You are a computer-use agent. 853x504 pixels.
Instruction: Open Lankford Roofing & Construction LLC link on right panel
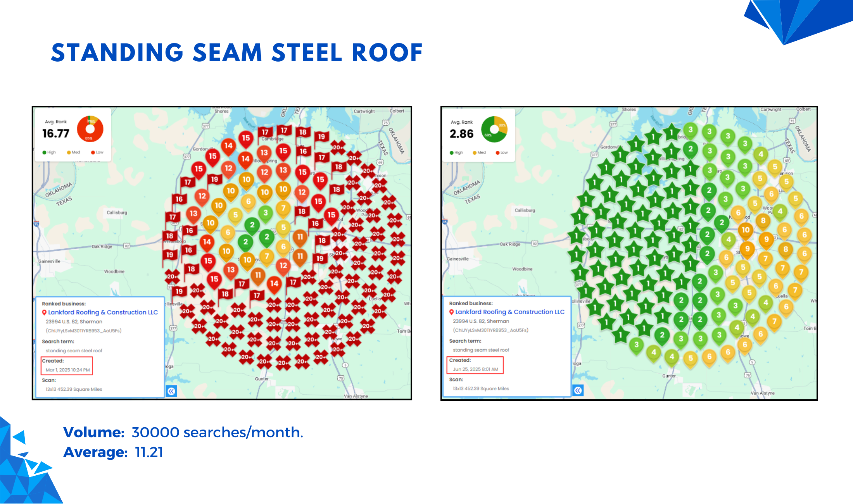click(x=510, y=312)
